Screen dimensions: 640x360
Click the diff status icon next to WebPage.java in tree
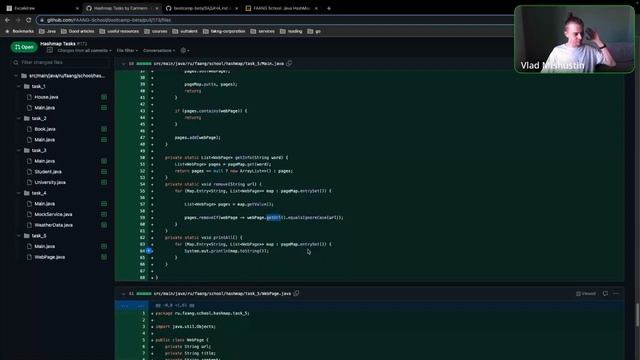tap(104, 257)
